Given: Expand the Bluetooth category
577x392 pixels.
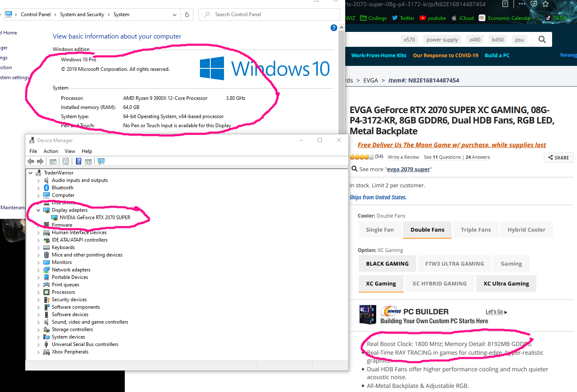Looking at the screenshot, I should (x=39, y=188).
